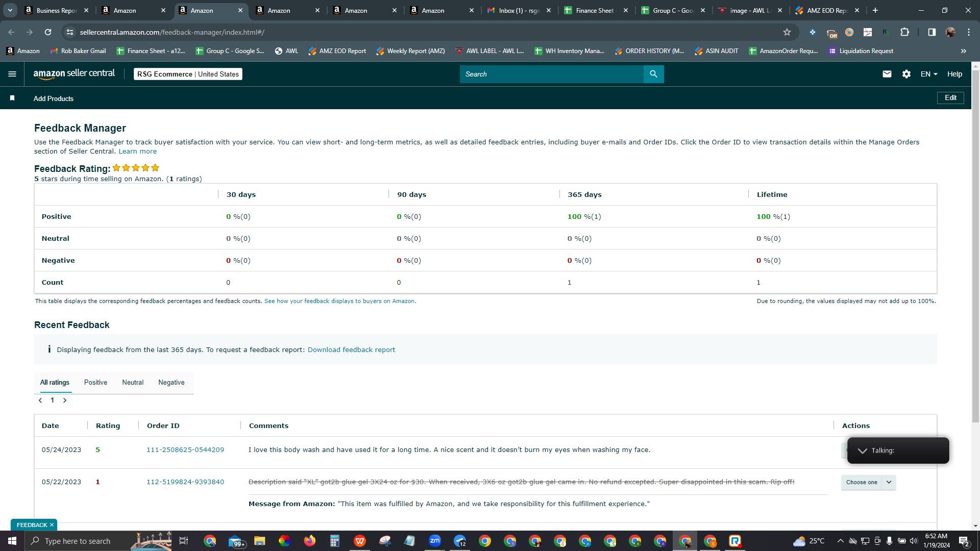The height and width of the screenshot is (551, 980).
Task: Click the Choose one action button
Action: [862, 482]
